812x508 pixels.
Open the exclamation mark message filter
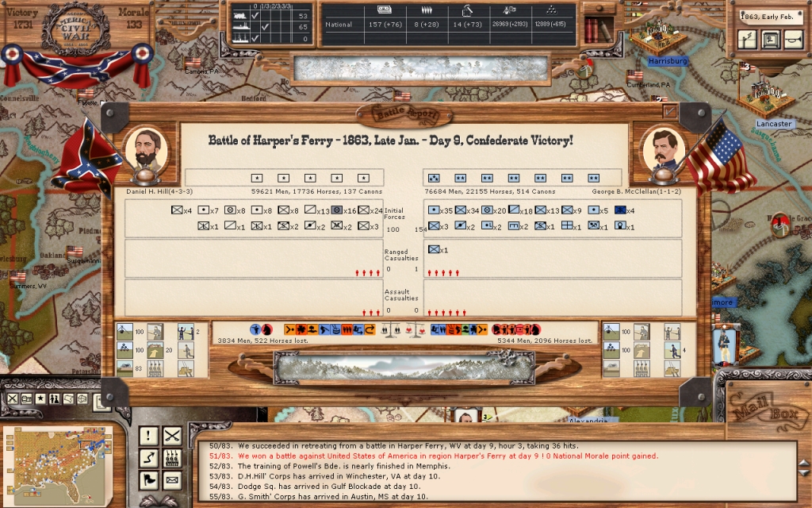[x=148, y=435]
